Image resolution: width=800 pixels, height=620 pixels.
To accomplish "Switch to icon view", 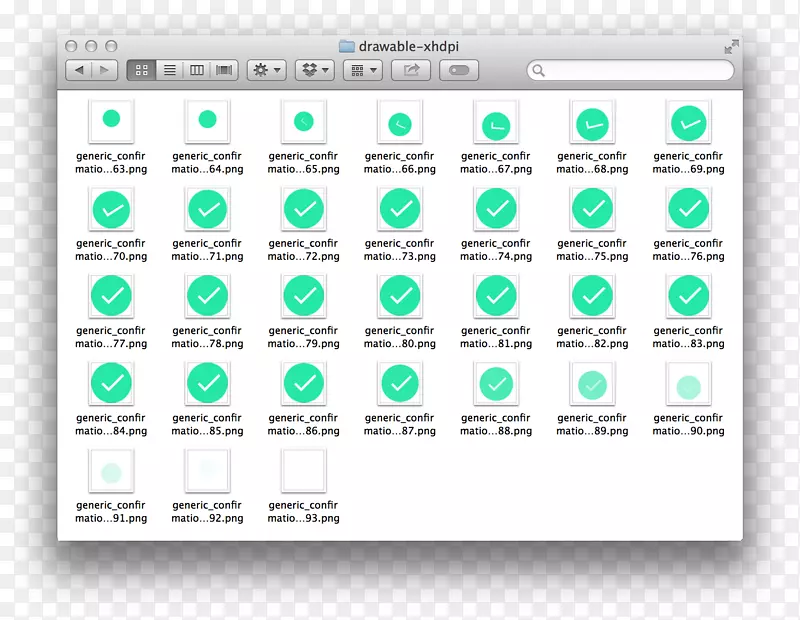I will (141, 70).
